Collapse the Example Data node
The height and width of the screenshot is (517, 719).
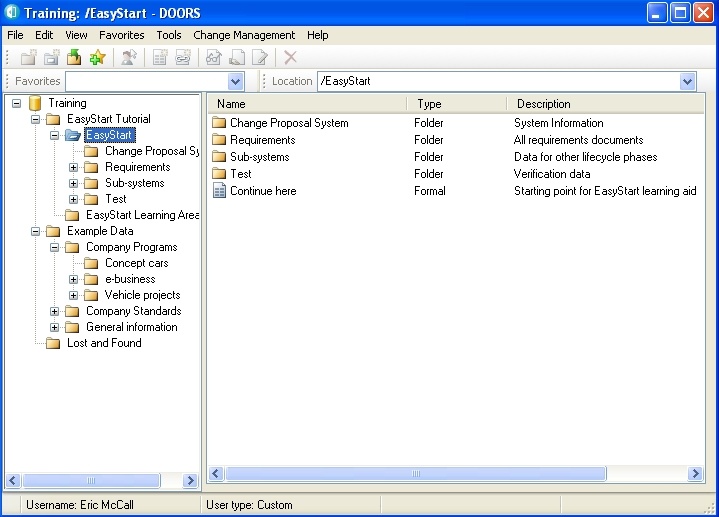coord(35,231)
